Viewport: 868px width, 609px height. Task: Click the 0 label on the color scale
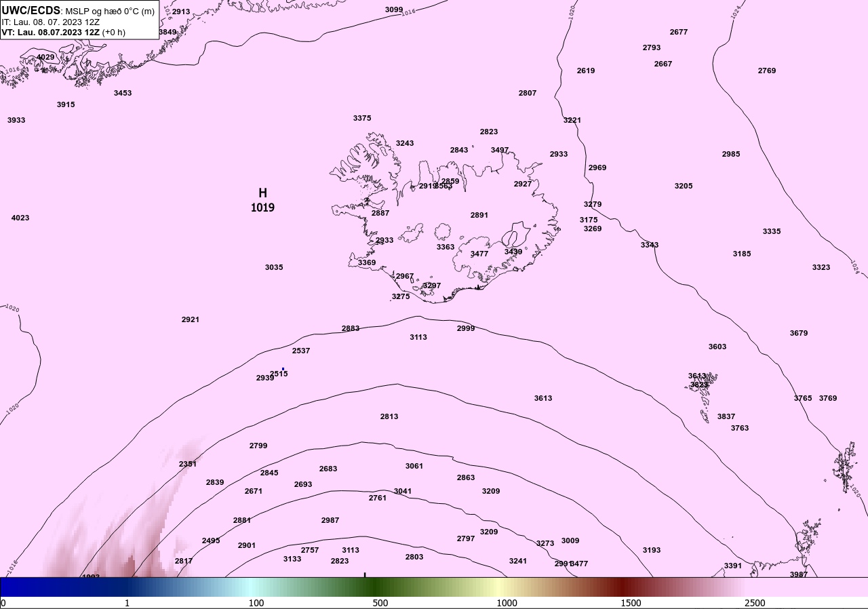3,603
